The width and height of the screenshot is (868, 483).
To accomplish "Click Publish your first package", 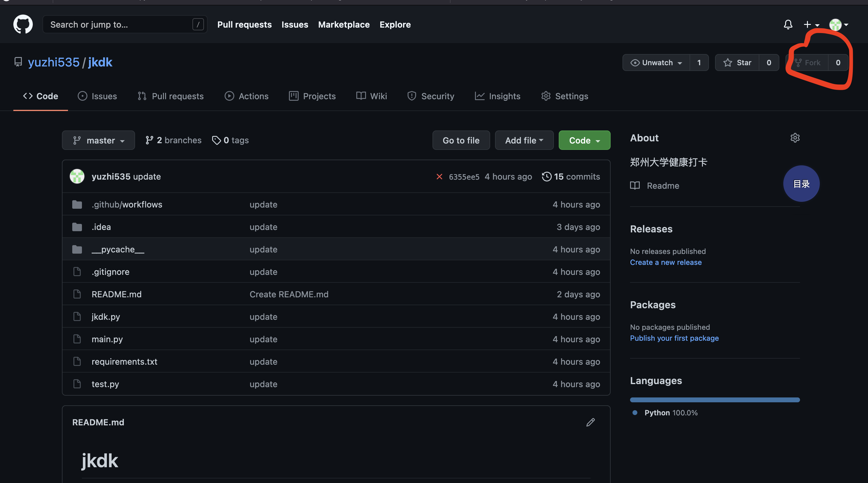I will (x=674, y=338).
